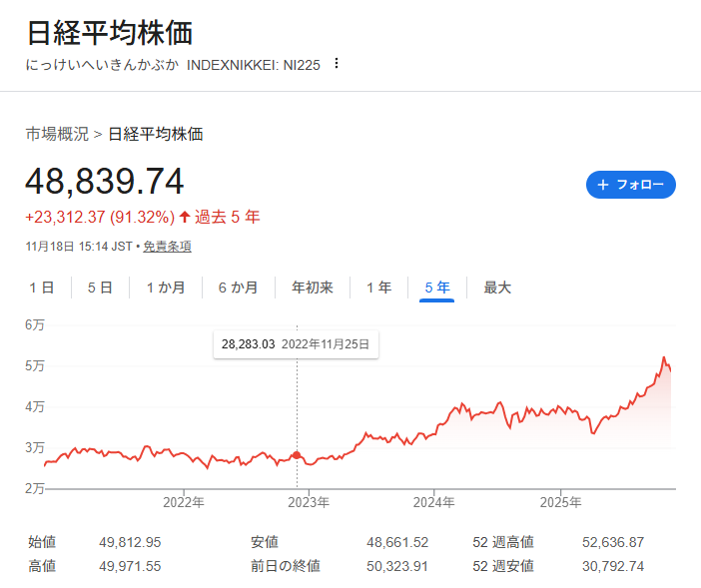Viewport: 701px width, 588px height.
Task: Click the 52週高値 value 52,636.87
Action: tap(613, 542)
